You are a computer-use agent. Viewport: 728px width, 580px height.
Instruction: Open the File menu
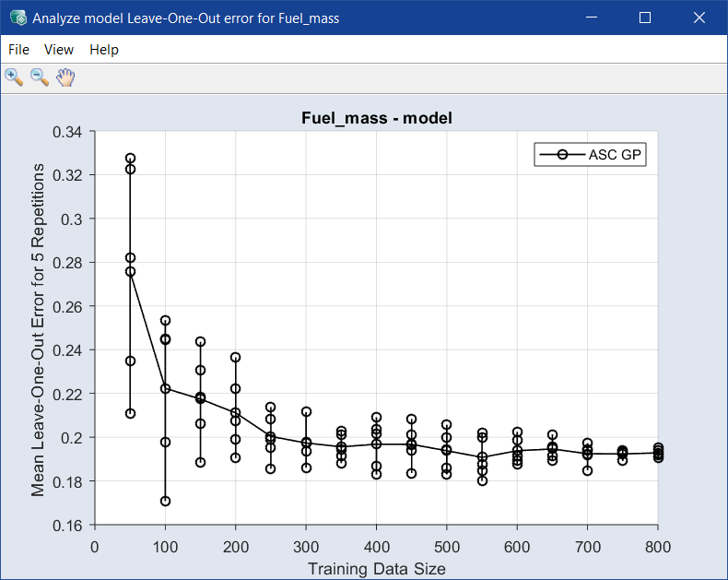coord(18,50)
